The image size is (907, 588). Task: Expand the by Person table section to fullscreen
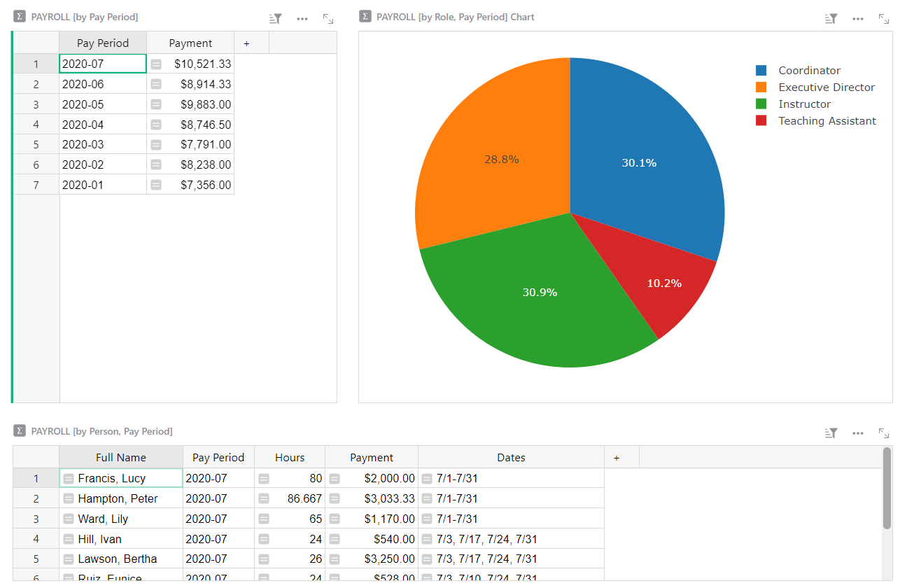[x=884, y=433]
